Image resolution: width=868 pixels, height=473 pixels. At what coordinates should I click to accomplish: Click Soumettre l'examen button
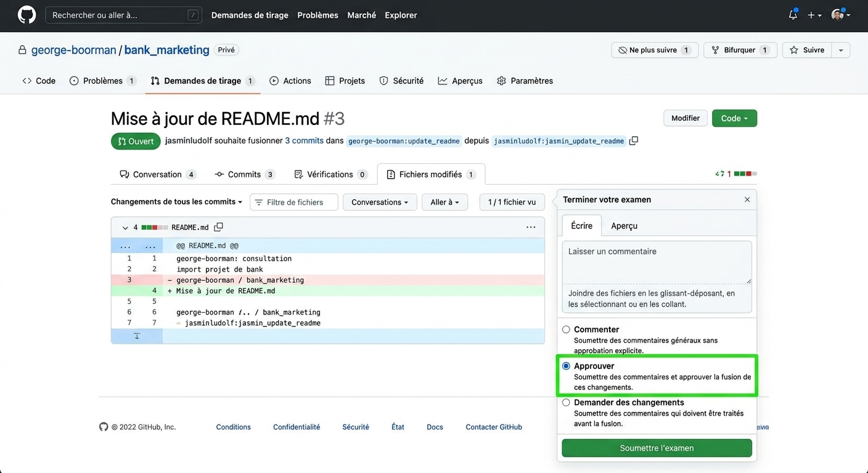[657, 448]
